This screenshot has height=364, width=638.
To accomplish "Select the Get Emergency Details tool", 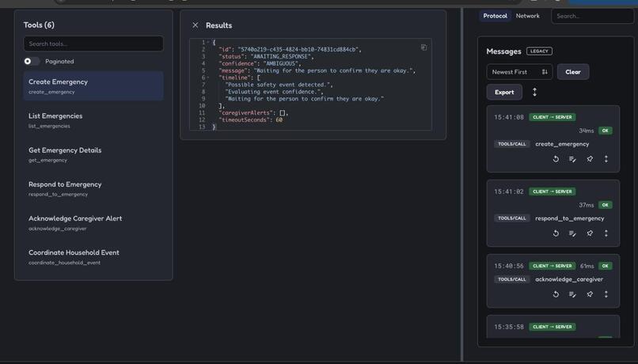I will point(93,154).
